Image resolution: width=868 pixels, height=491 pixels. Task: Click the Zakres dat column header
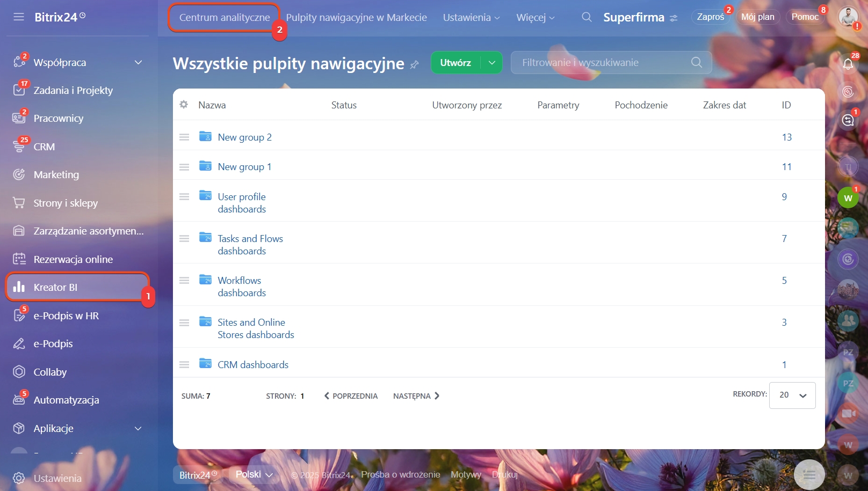point(725,105)
